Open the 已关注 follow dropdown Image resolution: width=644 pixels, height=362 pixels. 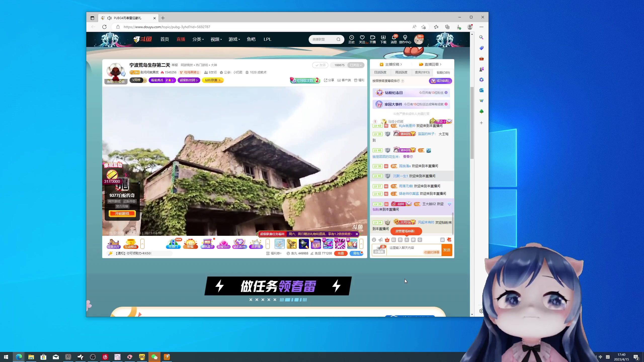point(355,65)
